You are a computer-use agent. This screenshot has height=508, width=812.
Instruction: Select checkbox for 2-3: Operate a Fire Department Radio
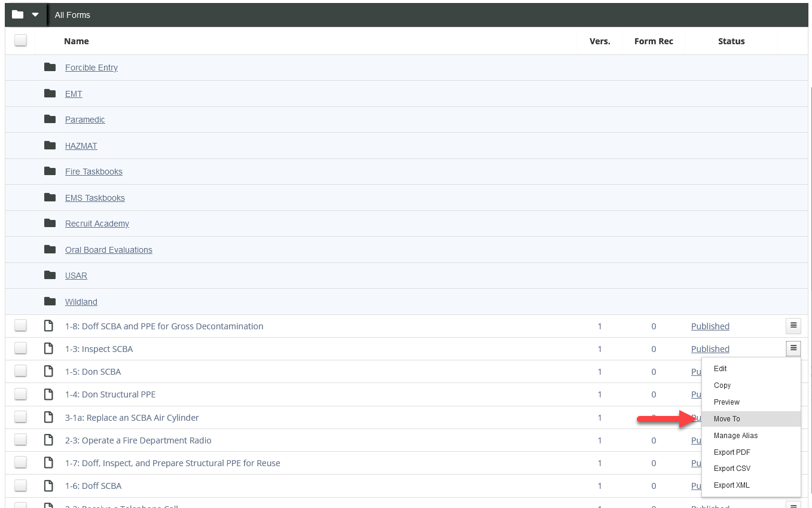(x=21, y=440)
